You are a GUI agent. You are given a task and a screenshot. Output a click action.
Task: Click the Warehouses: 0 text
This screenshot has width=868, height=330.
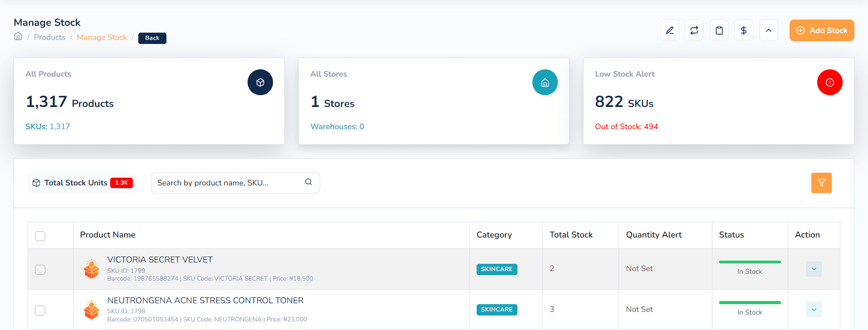pyautogui.click(x=337, y=126)
